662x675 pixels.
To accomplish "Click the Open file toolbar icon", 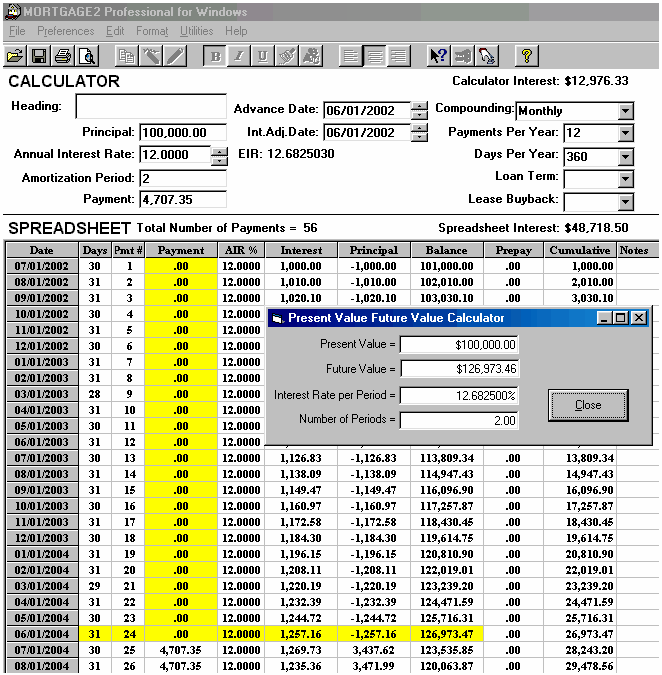I will coord(15,56).
